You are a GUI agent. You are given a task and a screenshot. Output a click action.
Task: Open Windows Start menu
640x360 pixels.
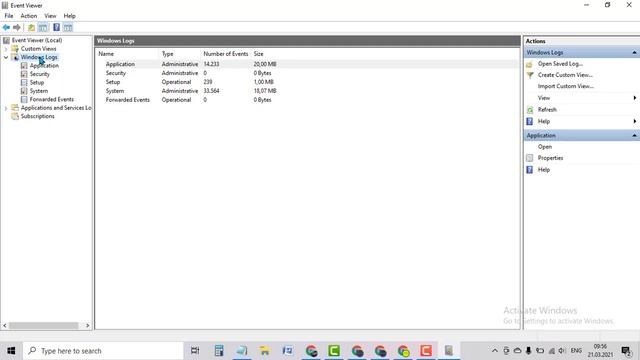pyautogui.click(x=11, y=351)
